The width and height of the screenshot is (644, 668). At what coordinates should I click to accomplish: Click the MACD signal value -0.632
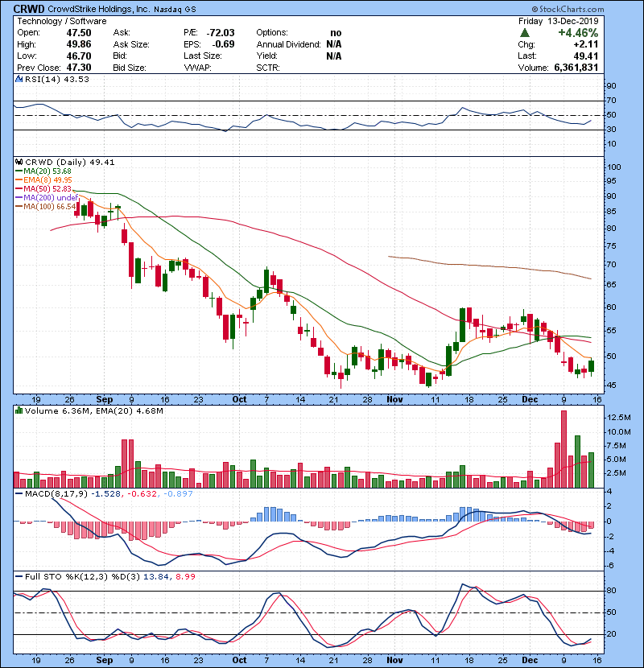pos(142,494)
